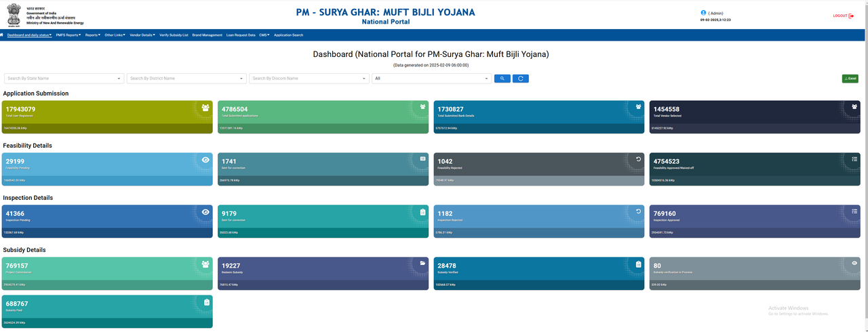Image resolution: width=868 pixels, height=332 pixels.
Task: Click the refresh button beside the search button
Action: coord(520,79)
